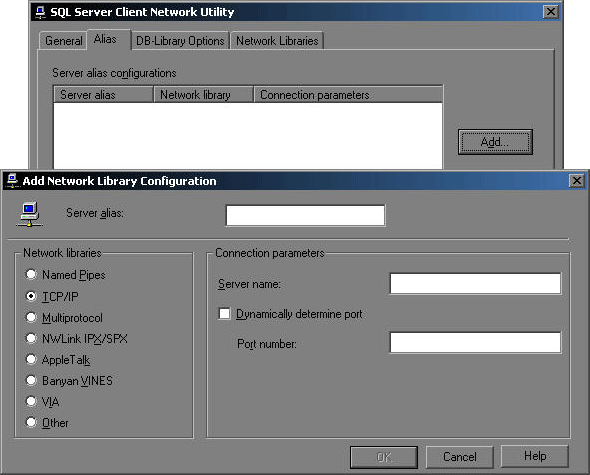
Task: Click the SQL Server Client Network Utility title icon
Action: [x=40, y=12]
